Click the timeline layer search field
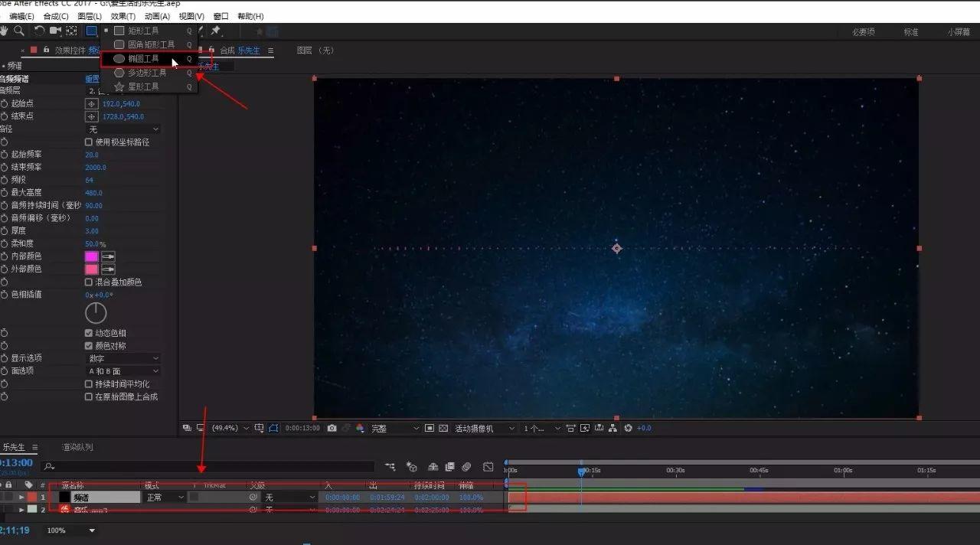Screen dimensions: 980x545 pyautogui.click(x=208, y=466)
